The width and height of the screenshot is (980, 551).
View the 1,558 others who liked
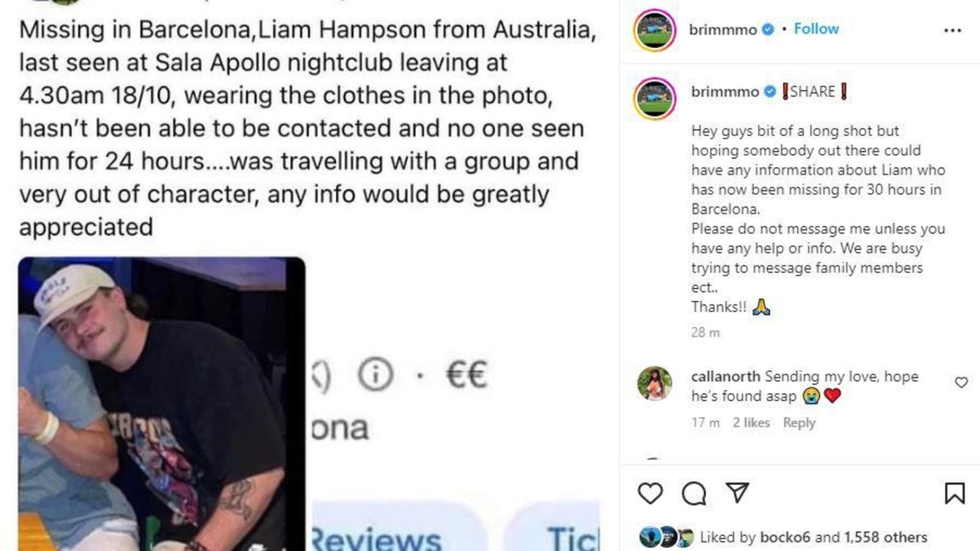click(x=886, y=537)
